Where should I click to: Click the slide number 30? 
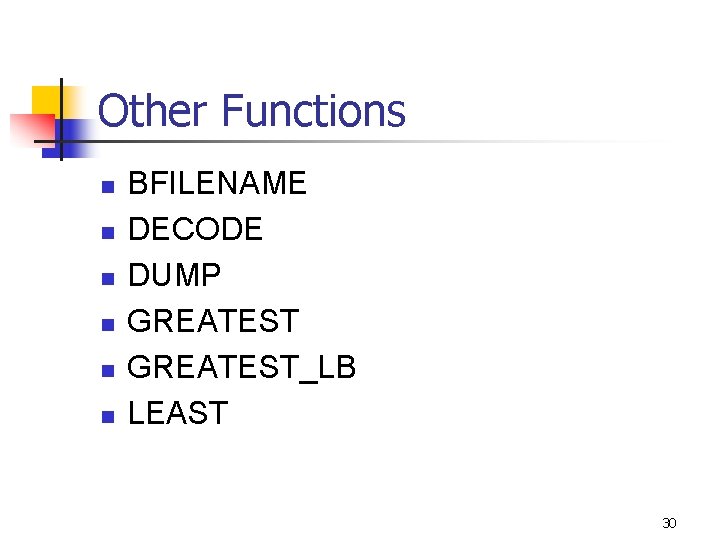click(669, 523)
